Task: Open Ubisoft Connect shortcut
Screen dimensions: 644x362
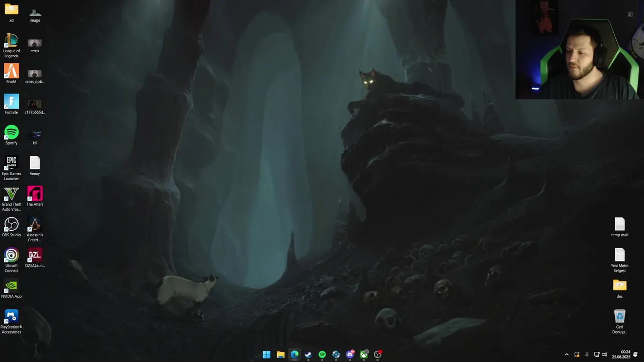Action: pos(11,260)
